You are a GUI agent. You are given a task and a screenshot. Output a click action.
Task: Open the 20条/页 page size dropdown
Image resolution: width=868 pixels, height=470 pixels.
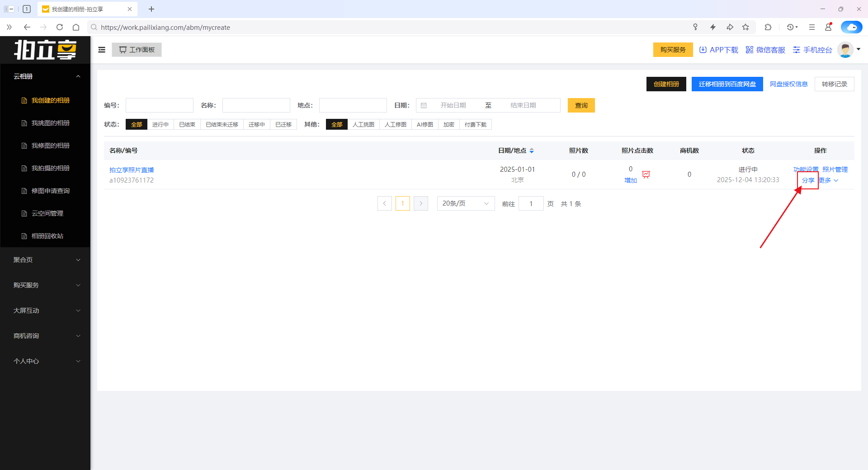click(466, 203)
